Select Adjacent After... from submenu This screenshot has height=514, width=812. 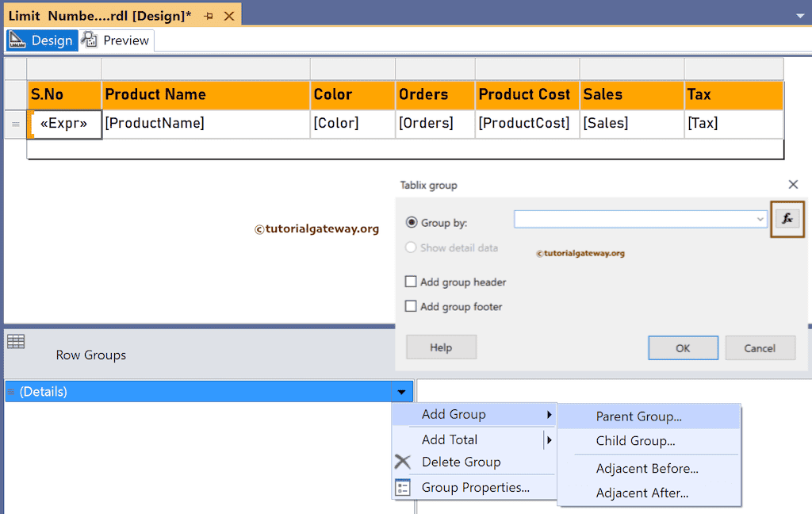tap(649, 493)
